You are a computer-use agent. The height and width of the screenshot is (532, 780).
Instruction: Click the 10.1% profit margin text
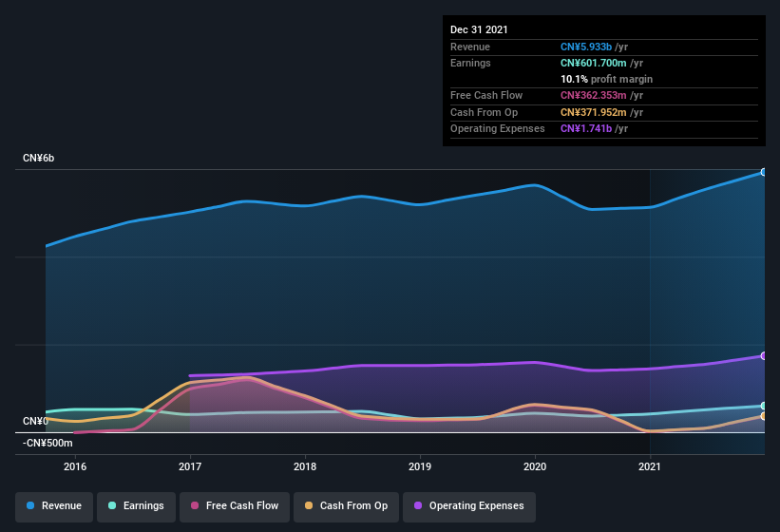click(606, 79)
